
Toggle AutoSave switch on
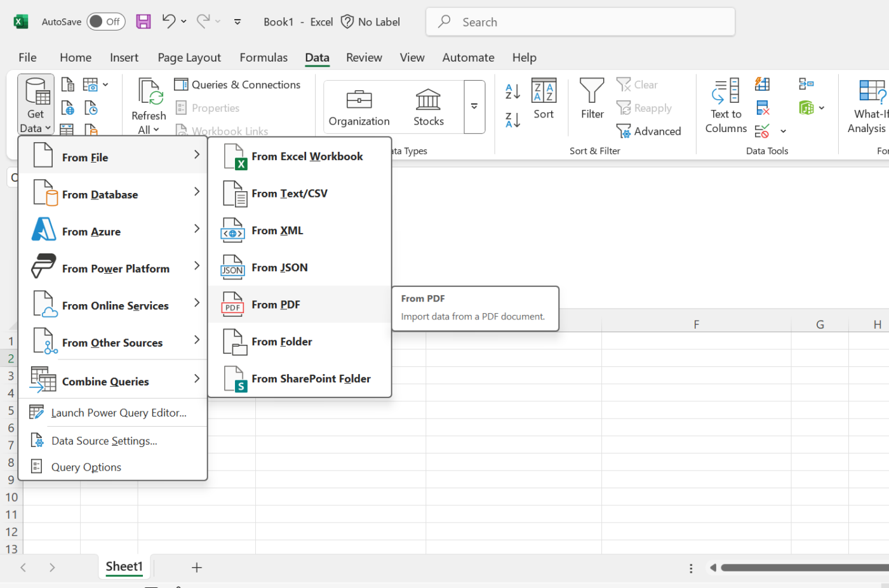pyautogui.click(x=105, y=22)
